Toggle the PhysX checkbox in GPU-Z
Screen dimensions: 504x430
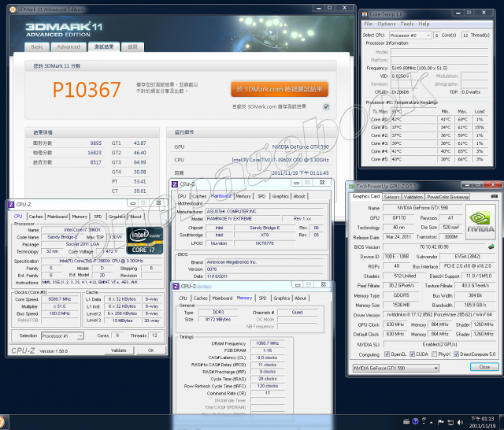click(x=434, y=354)
